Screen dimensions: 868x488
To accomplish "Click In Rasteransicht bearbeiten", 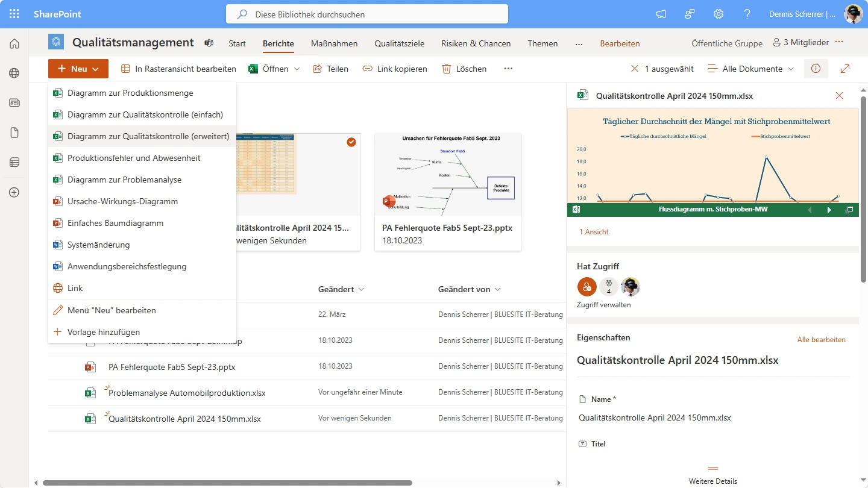I will click(x=178, y=69).
